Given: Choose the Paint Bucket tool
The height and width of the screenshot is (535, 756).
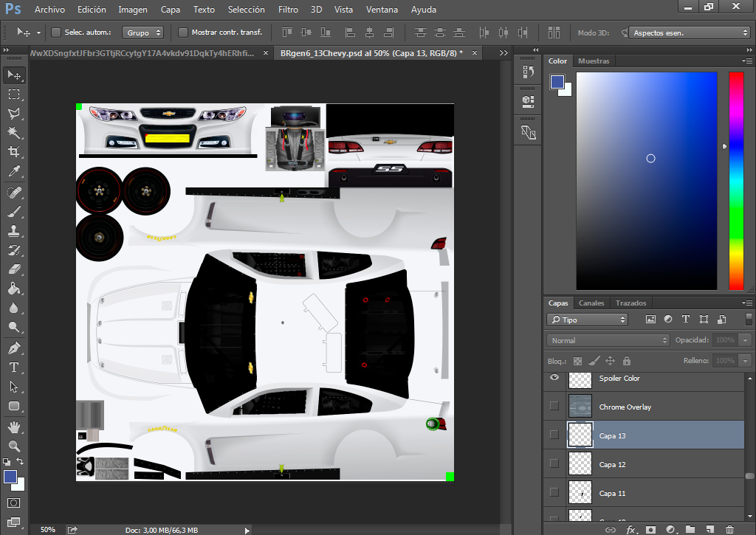Looking at the screenshot, I should [x=14, y=289].
